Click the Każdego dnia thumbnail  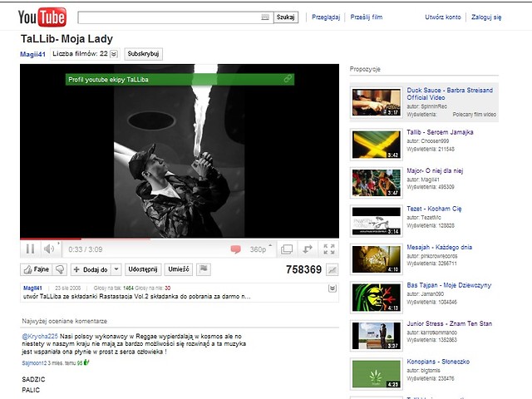377,259
